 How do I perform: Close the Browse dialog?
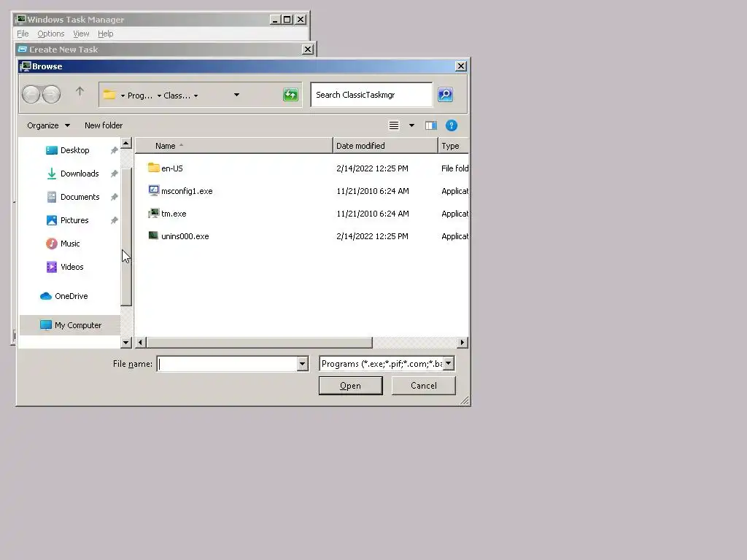point(461,66)
